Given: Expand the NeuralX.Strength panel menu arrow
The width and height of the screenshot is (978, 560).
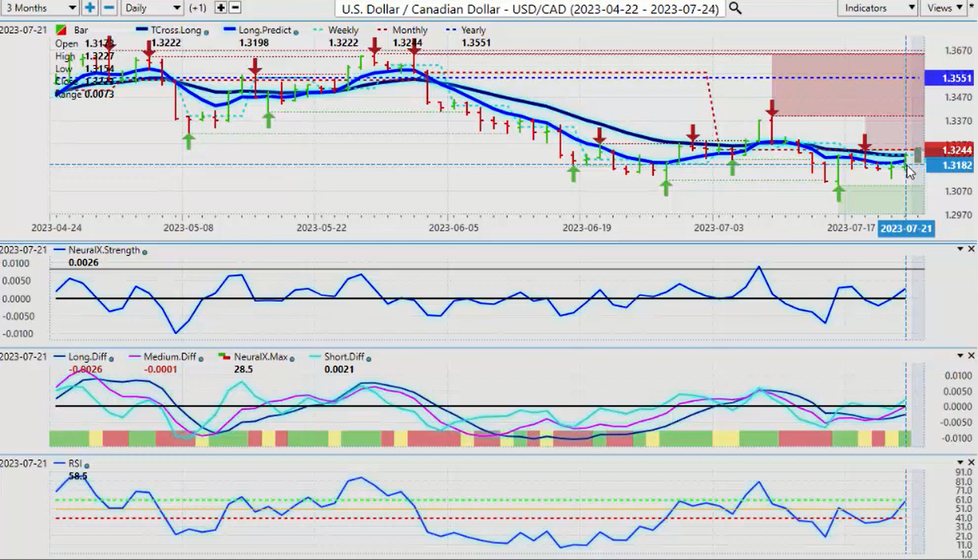Looking at the screenshot, I should 960,249.
